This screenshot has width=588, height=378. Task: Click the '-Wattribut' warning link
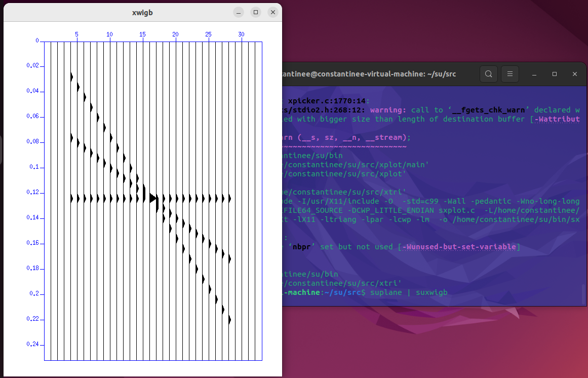click(557, 119)
